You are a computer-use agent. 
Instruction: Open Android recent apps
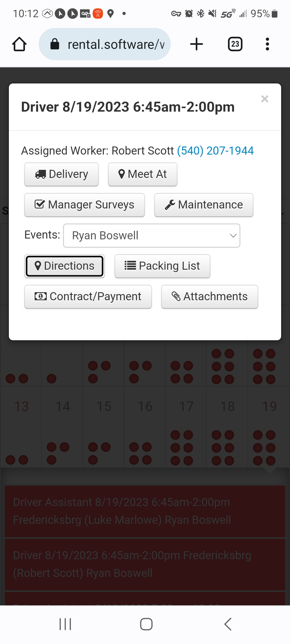click(x=65, y=624)
